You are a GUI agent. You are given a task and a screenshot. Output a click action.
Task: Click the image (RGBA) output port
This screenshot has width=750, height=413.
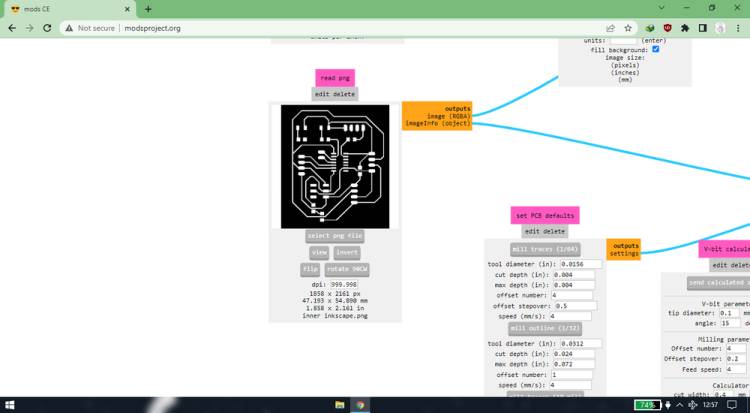[x=449, y=116]
